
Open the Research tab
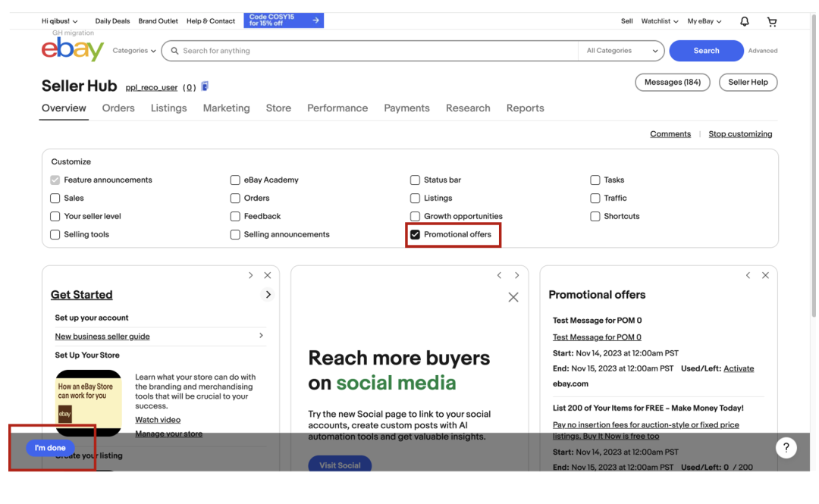point(468,108)
